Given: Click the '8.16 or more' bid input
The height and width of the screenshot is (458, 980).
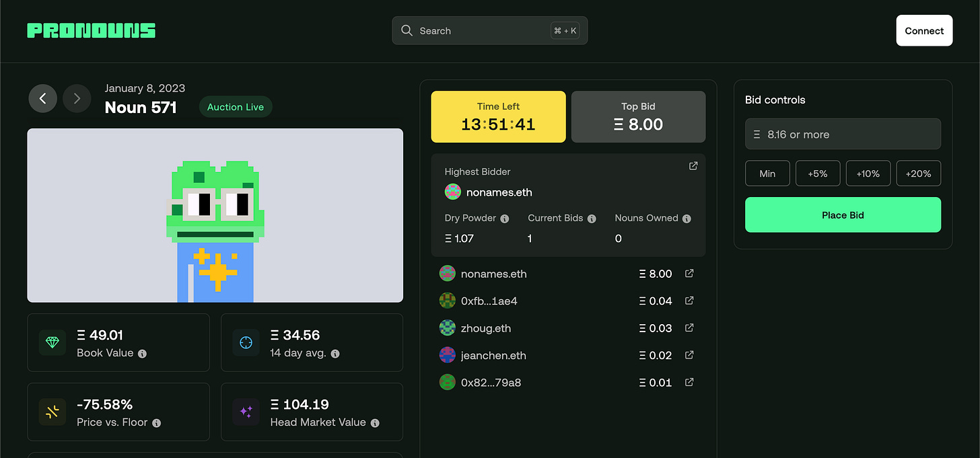Looking at the screenshot, I should [x=843, y=134].
